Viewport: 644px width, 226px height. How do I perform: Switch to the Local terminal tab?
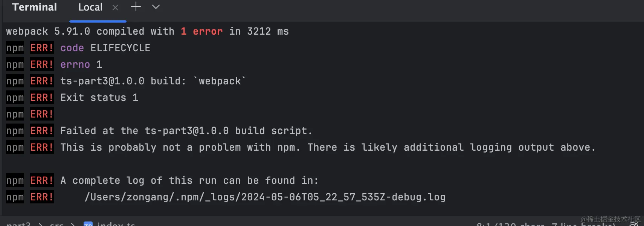90,7
